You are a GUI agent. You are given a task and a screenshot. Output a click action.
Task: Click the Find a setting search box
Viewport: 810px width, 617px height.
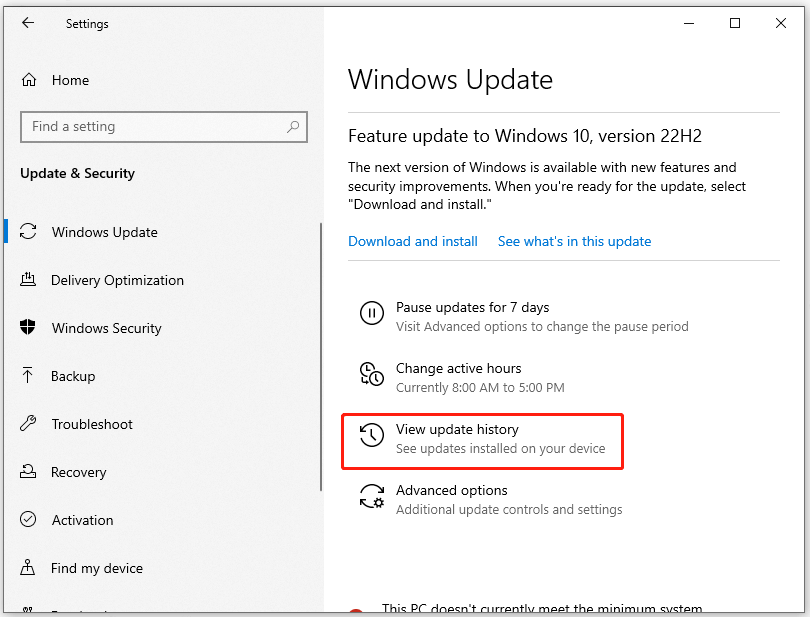[150, 127]
